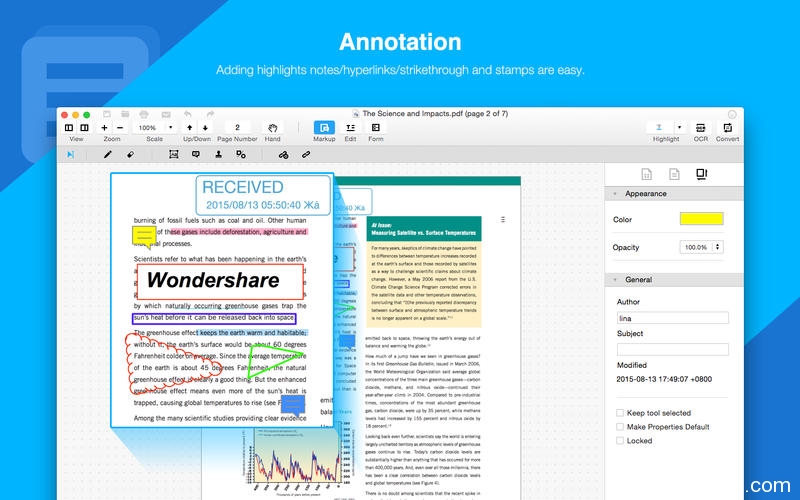Select the Wondershare text box annotation

pos(220,282)
